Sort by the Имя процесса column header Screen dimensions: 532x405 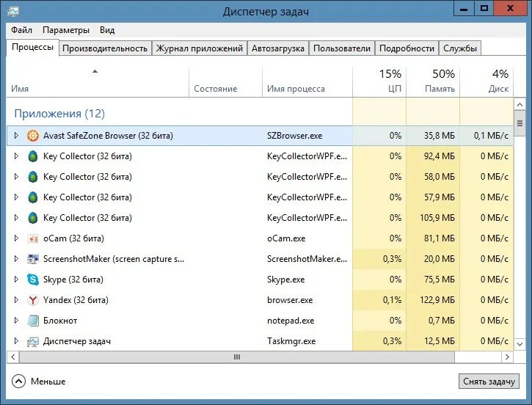307,81
